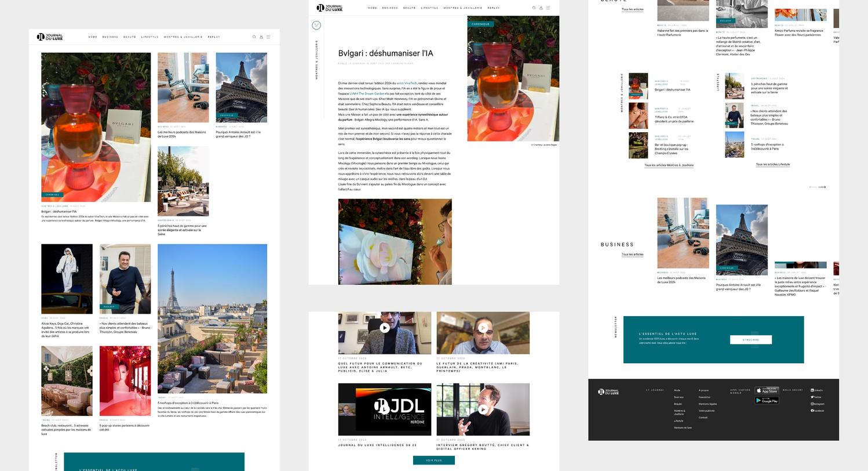Open user account icon in left page header
Image resolution: width=868 pixels, height=471 pixels.
click(x=261, y=37)
